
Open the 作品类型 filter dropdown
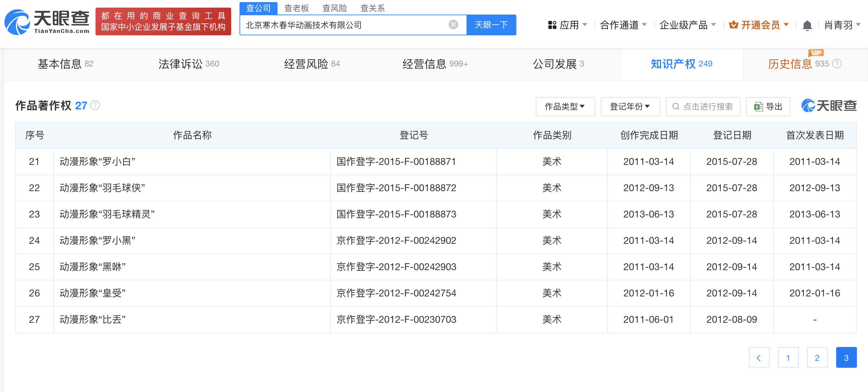point(565,107)
